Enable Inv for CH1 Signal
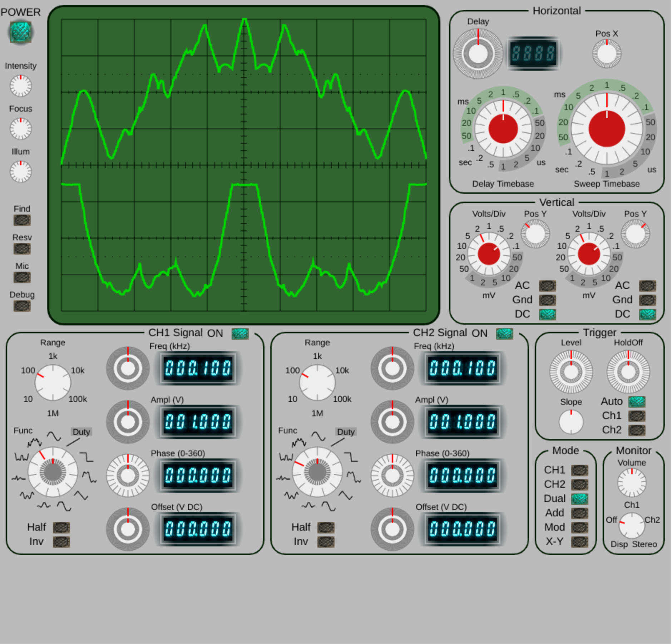The image size is (672, 644). 61,542
